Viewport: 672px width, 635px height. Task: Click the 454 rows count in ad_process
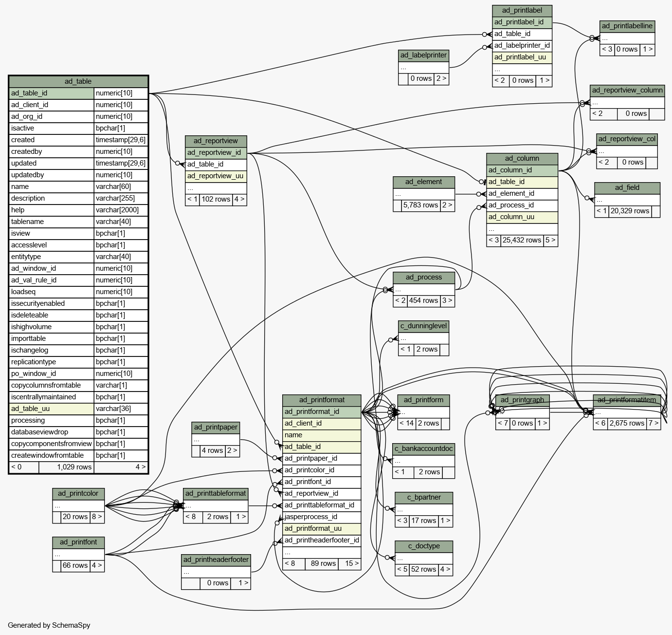(423, 300)
